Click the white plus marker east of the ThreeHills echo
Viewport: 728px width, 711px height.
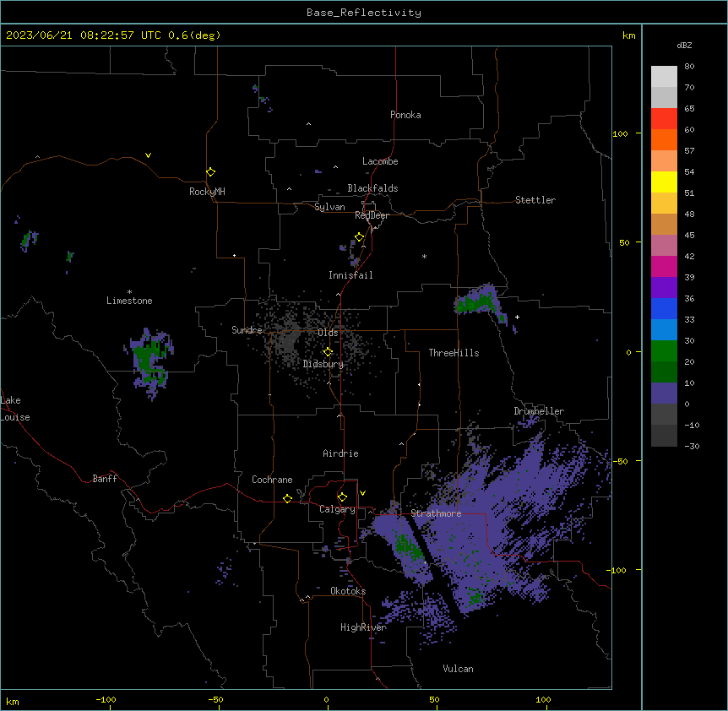coord(517,317)
